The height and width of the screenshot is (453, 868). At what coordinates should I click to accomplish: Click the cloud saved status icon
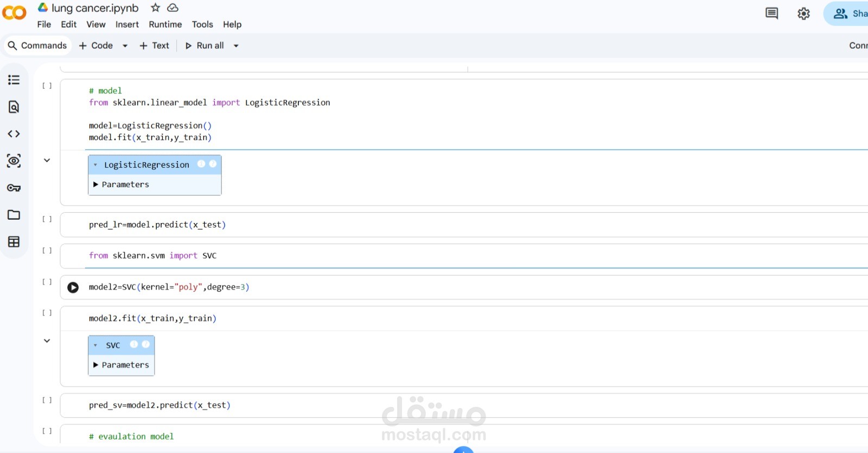pos(173,8)
